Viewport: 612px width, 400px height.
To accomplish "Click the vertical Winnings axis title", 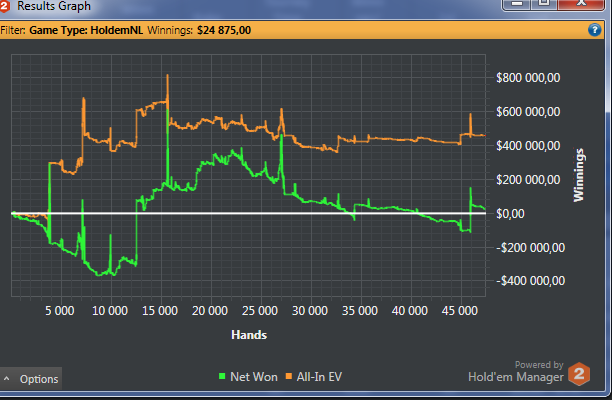I will [578, 175].
